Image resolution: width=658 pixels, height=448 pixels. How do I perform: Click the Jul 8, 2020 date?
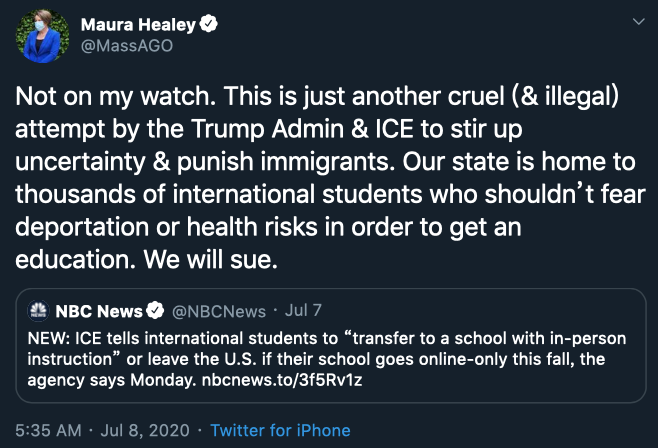point(140,430)
